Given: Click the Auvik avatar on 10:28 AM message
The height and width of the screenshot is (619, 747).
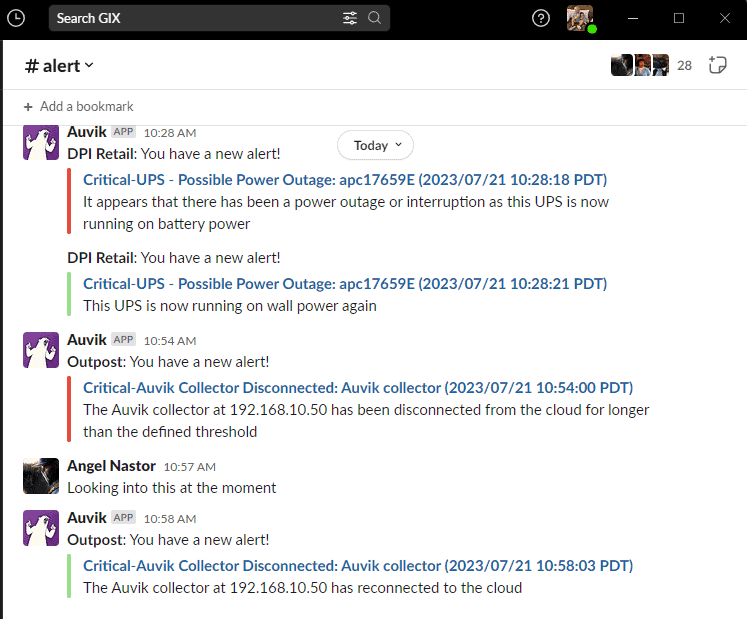Looking at the screenshot, I should pos(41,142).
